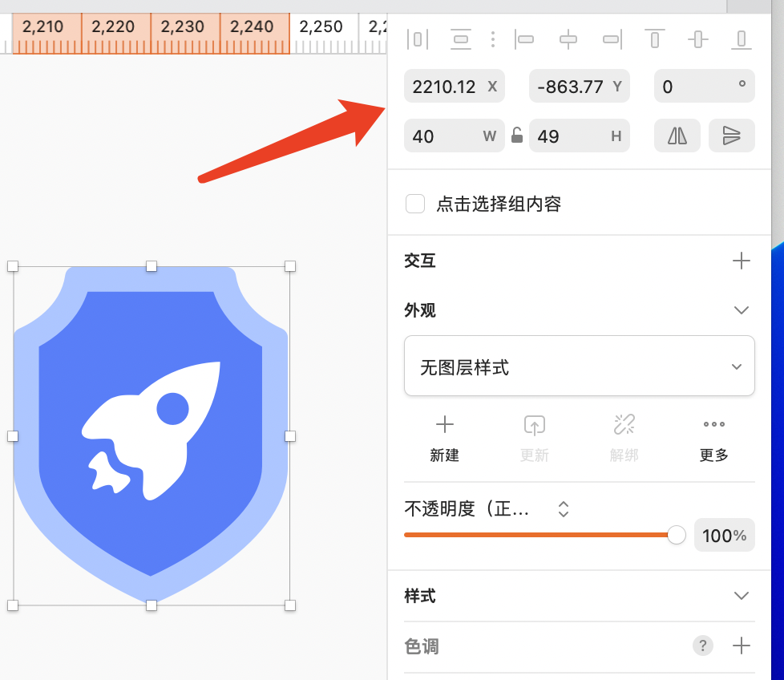Align layer horizontal centers

[568, 38]
